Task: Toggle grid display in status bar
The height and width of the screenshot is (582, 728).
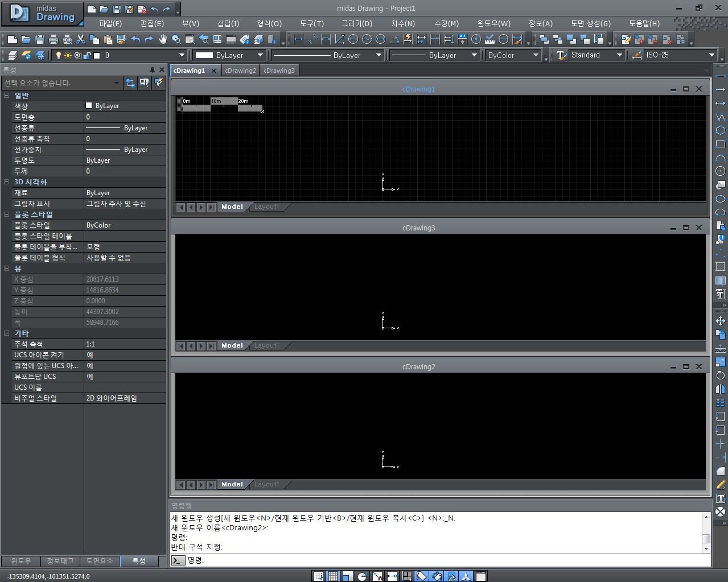Action: pos(333,576)
